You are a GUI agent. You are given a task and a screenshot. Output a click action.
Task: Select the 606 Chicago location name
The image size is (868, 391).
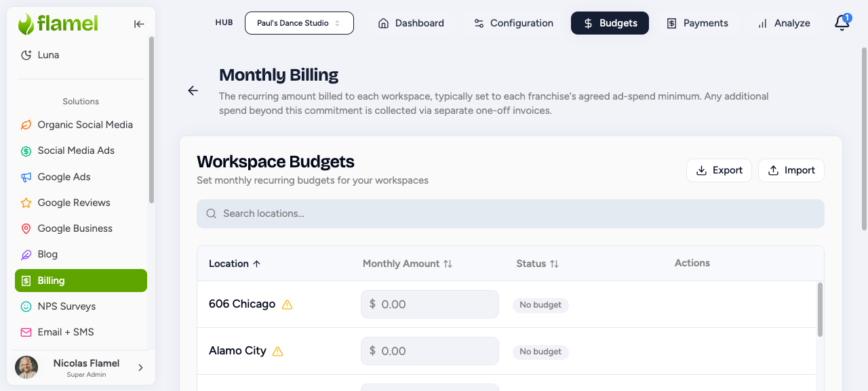pos(242,304)
